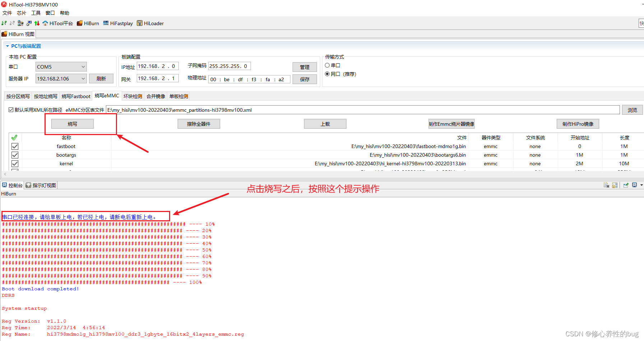
Task: Toggle 默认采用XML所在路径 checkbox
Action: click(x=11, y=110)
